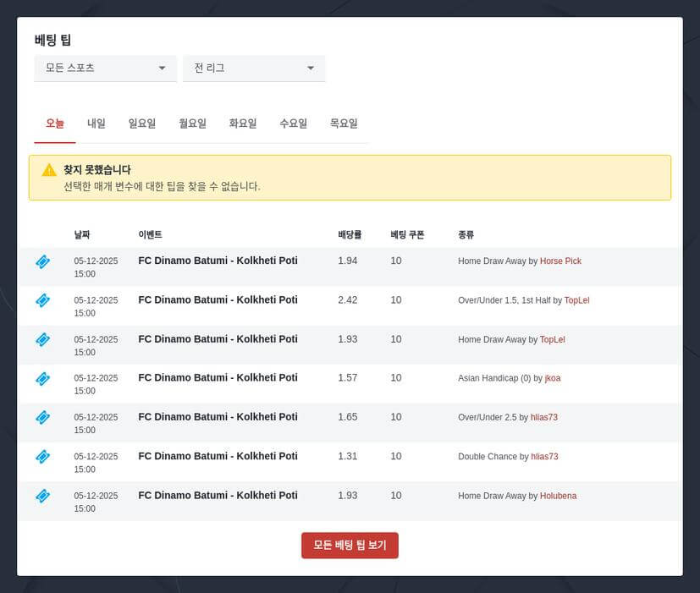Select the 일요일 day tab
The width and height of the screenshot is (700, 593).
point(143,123)
